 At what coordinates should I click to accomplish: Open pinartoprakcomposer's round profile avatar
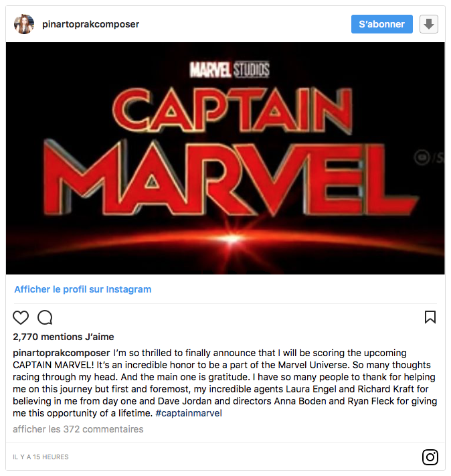click(24, 24)
